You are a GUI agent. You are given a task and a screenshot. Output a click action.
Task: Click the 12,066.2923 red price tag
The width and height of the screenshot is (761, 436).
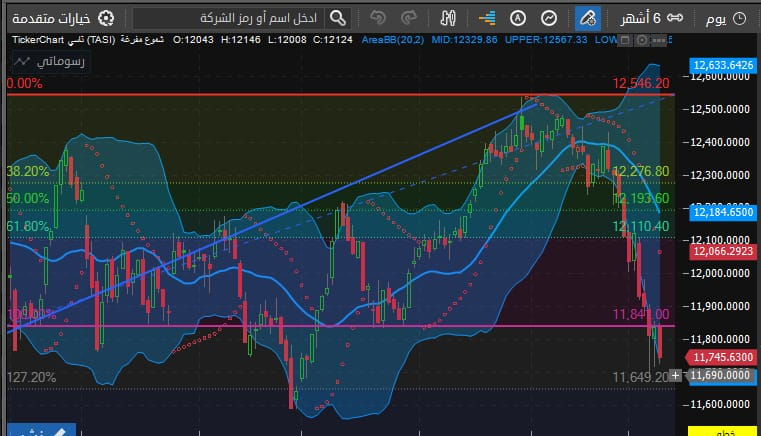(723, 251)
